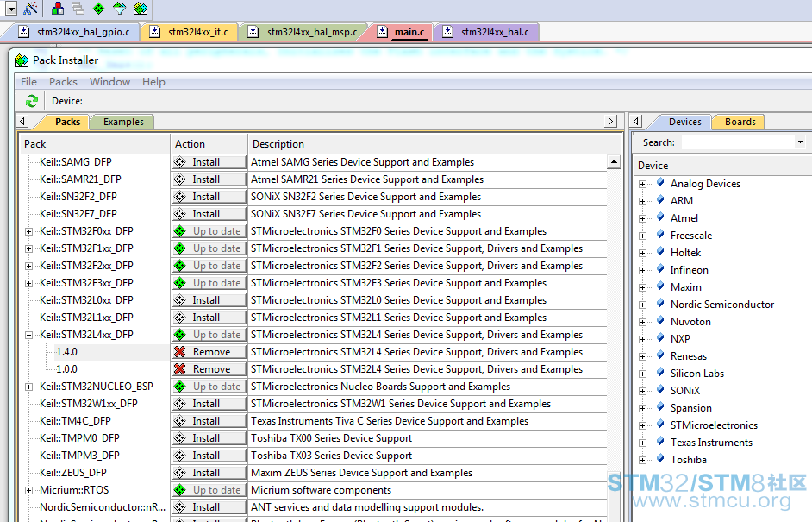Install the Keil::SAMR21_DFP pack
Image resolution: width=812 pixels, height=522 pixels.
209,179
